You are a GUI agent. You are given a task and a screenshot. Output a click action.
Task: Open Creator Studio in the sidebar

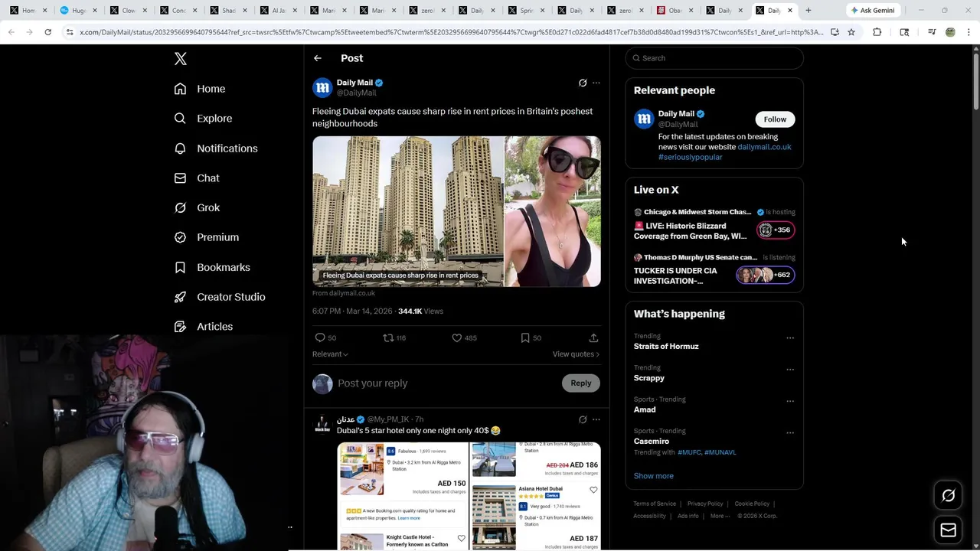(x=220, y=297)
